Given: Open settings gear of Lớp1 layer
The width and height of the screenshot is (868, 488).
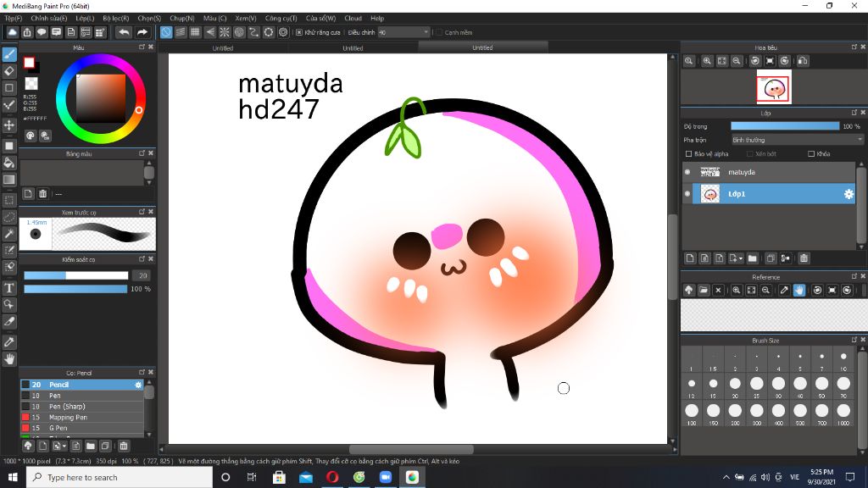Looking at the screenshot, I should pos(848,194).
